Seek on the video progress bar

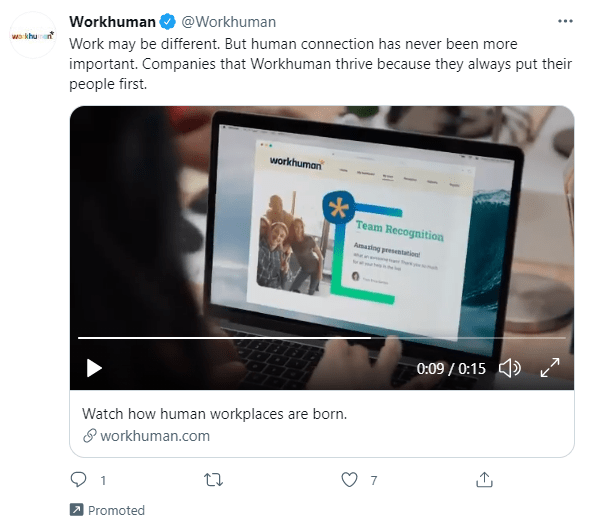pos(322,338)
